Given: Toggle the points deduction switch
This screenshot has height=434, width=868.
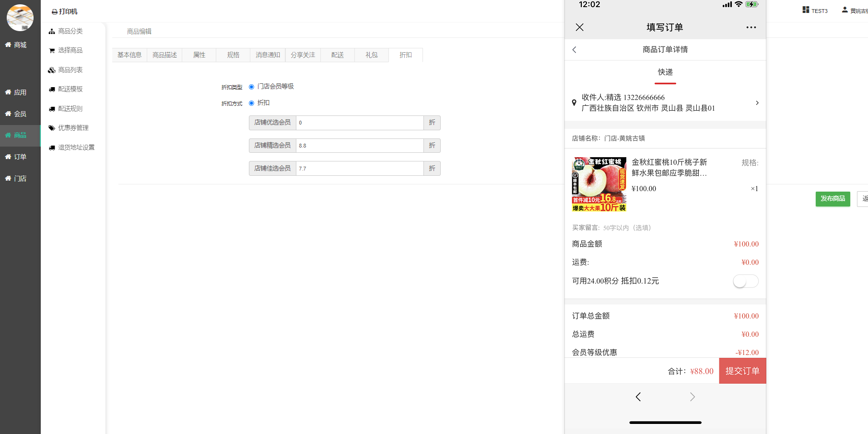Looking at the screenshot, I should 745,281.
